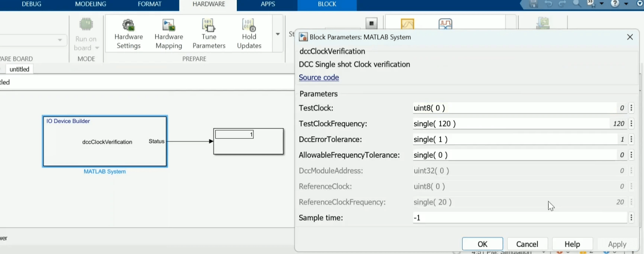Open options menu beside DccErrorTolerance field
This screenshot has height=254, width=644.
click(631, 139)
